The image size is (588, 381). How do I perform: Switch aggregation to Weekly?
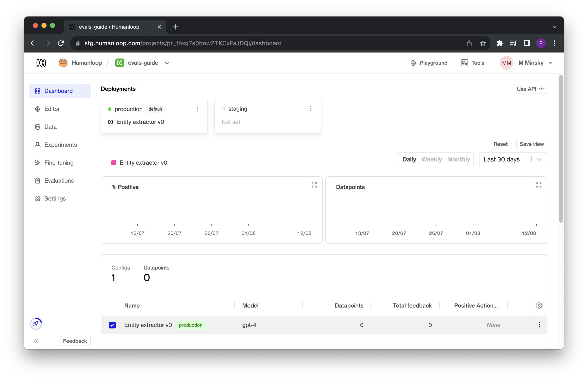tap(431, 159)
